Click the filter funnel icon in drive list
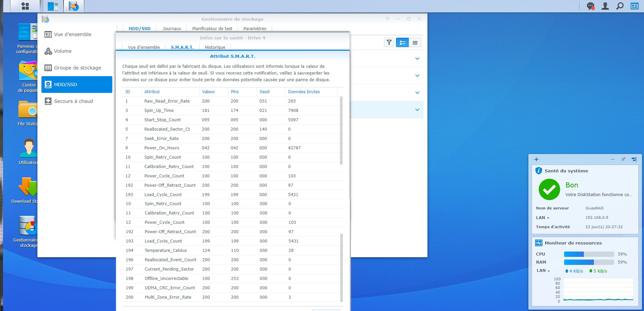 click(x=389, y=42)
